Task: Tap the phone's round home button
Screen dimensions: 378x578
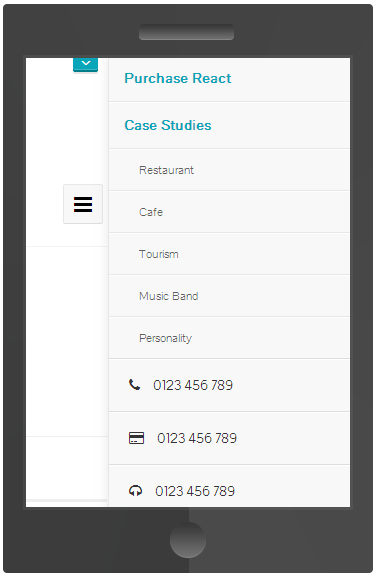Action: coord(188,540)
